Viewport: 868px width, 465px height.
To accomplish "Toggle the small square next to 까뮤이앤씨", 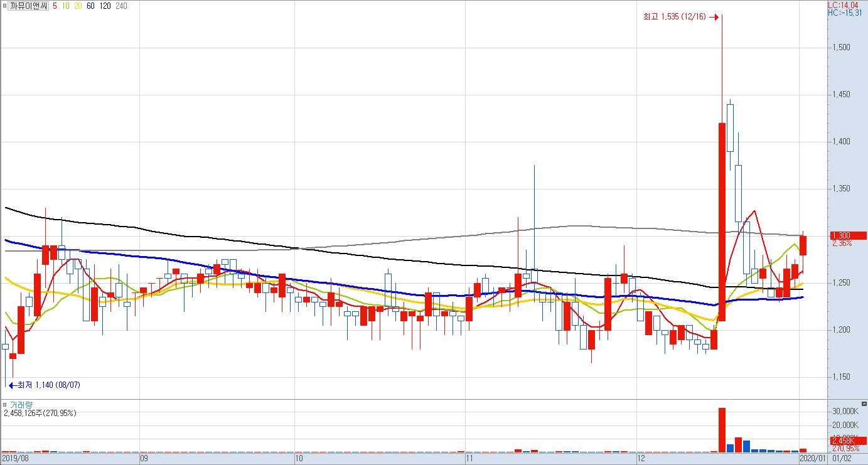I will click(4, 5).
